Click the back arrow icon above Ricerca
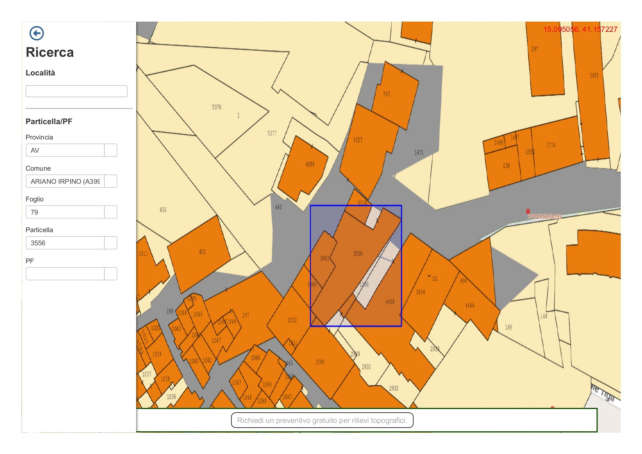 pos(37,33)
